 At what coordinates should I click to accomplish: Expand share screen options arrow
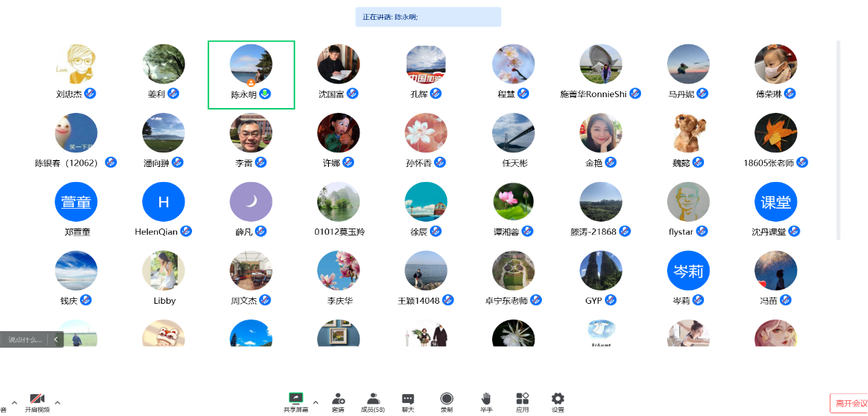pos(315,402)
